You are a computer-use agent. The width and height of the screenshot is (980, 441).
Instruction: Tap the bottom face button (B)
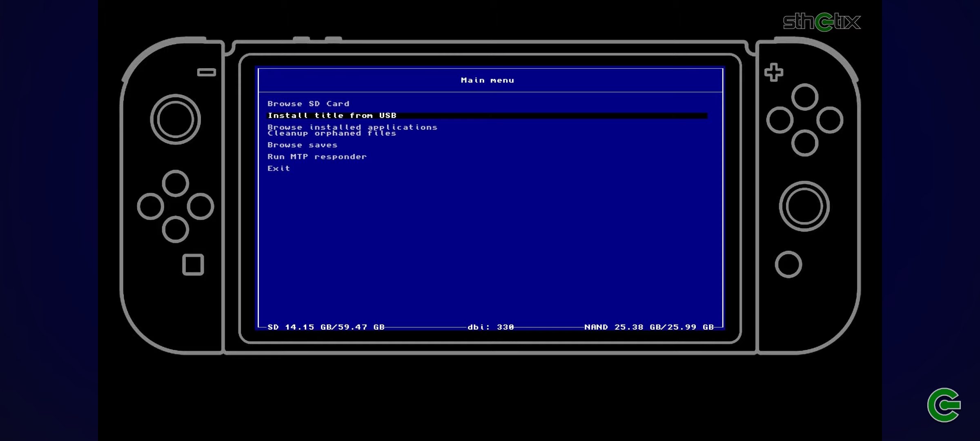(804, 143)
